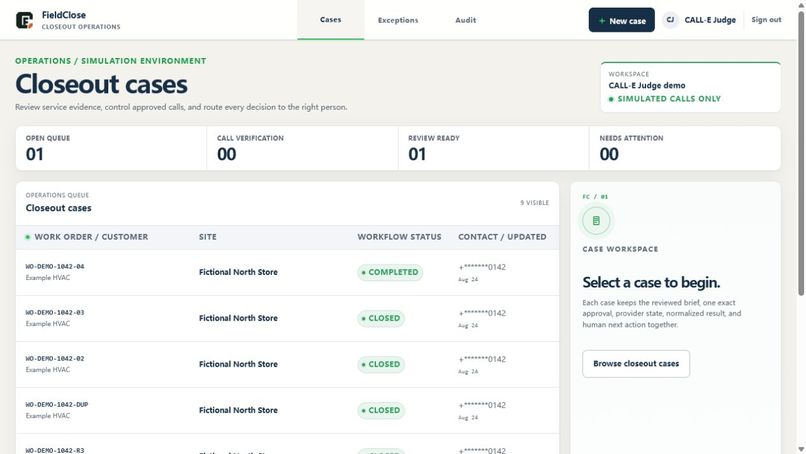
Task: Click the CALL-E Judge demo workspace card
Action: [x=690, y=87]
